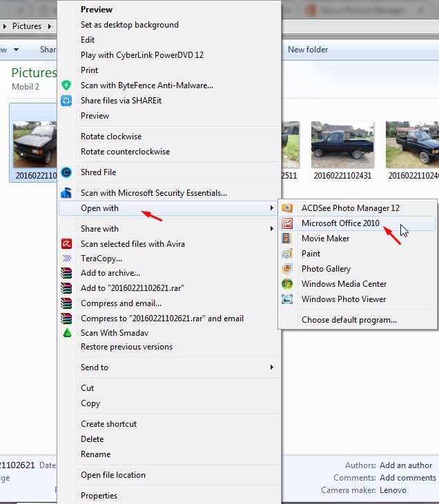Screen dimensions: 439x504
Task: Select Rotate counterclockwise
Action: pyautogui.click(x=125, y=152)
